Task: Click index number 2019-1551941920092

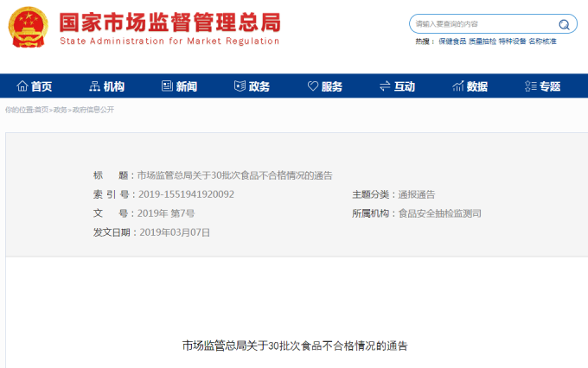Action: click(x=187, y=194)
